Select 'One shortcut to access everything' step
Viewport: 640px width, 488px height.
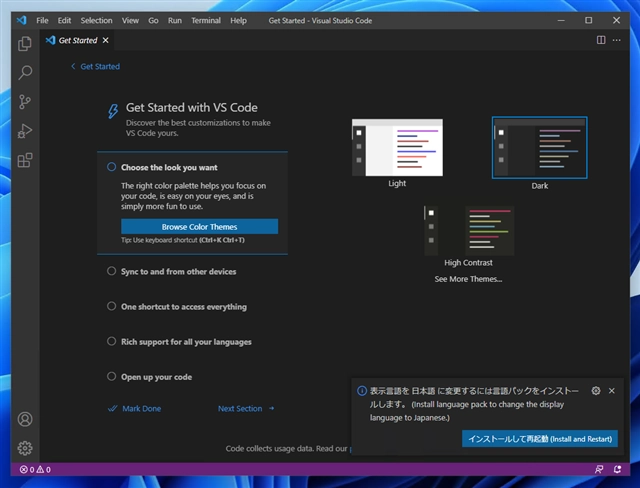pyautogui.click(x=184, y=306)
